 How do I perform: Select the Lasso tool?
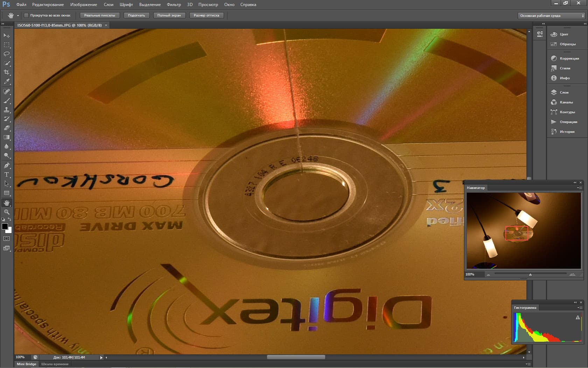7,54
